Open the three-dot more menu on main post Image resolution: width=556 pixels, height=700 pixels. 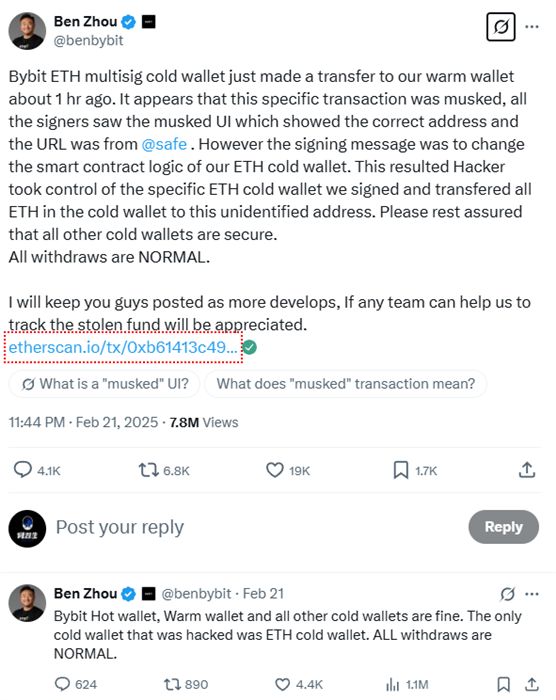[x=531, y=27]
